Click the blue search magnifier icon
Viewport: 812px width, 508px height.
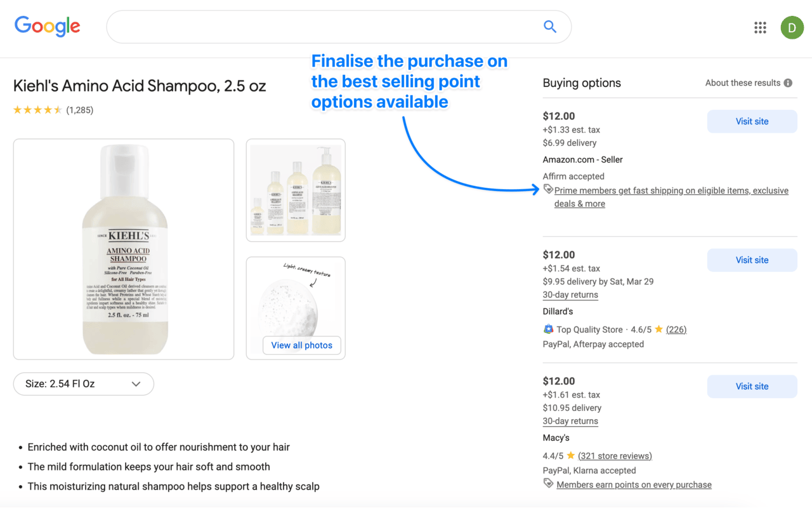tap(550, 27)
